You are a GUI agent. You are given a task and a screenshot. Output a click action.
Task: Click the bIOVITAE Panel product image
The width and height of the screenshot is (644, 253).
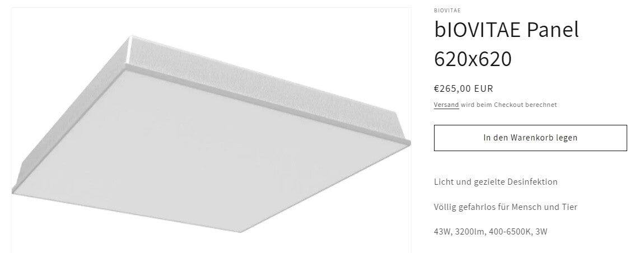(x=211, y=130)
